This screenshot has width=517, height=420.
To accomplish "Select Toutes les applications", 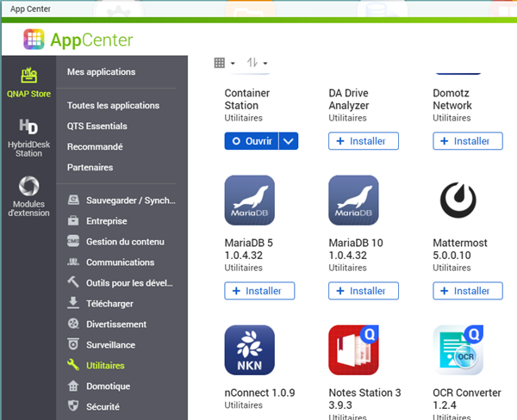I will click(x=113, y=105).
